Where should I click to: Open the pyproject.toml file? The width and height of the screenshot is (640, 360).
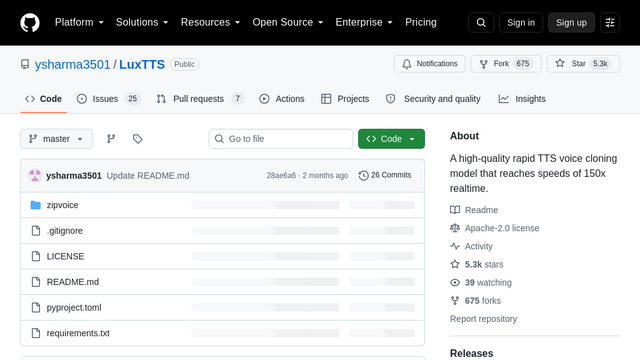pos(74,308)
